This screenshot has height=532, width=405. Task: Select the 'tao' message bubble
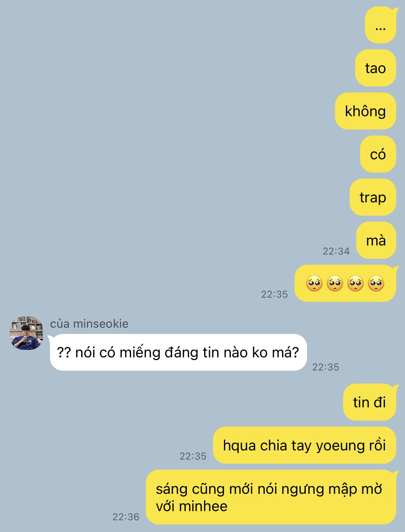375,68
